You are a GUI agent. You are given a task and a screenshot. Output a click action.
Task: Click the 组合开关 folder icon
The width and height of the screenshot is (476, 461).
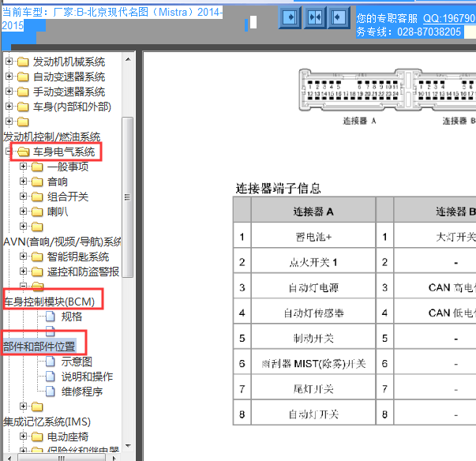pyautogui.click(x=37, y=197)
